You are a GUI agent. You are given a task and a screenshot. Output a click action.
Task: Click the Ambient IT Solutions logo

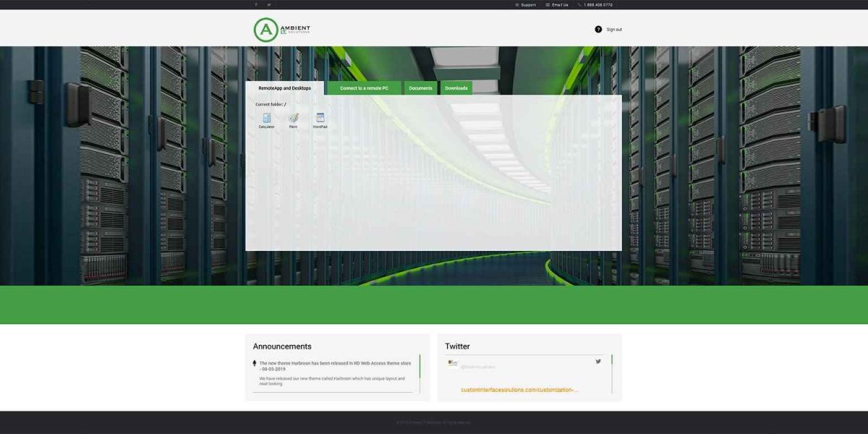279,29
